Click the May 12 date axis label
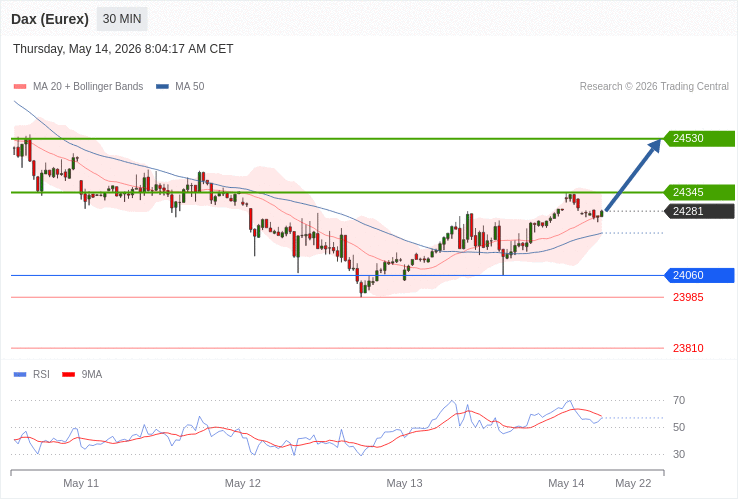 242,484
